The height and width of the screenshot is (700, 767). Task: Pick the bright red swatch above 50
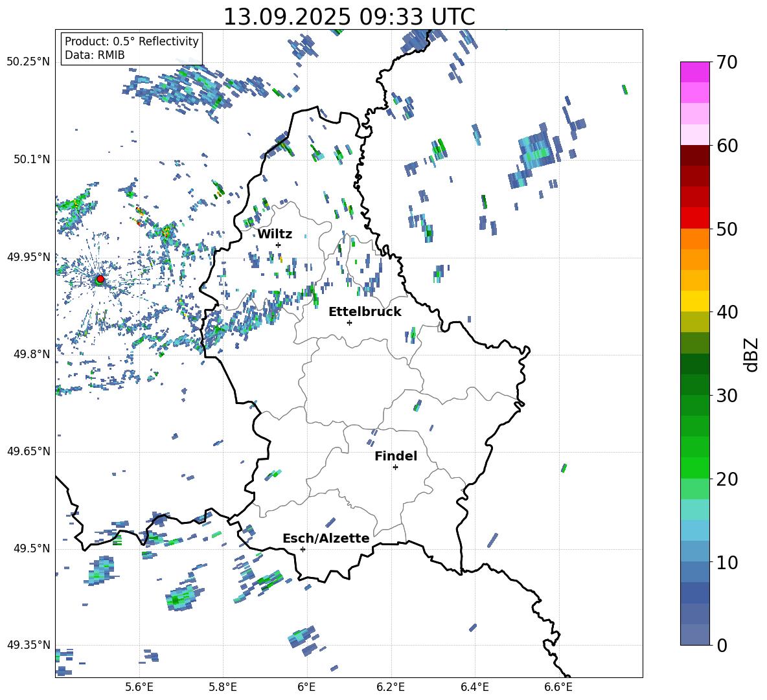tap(694, 218)
